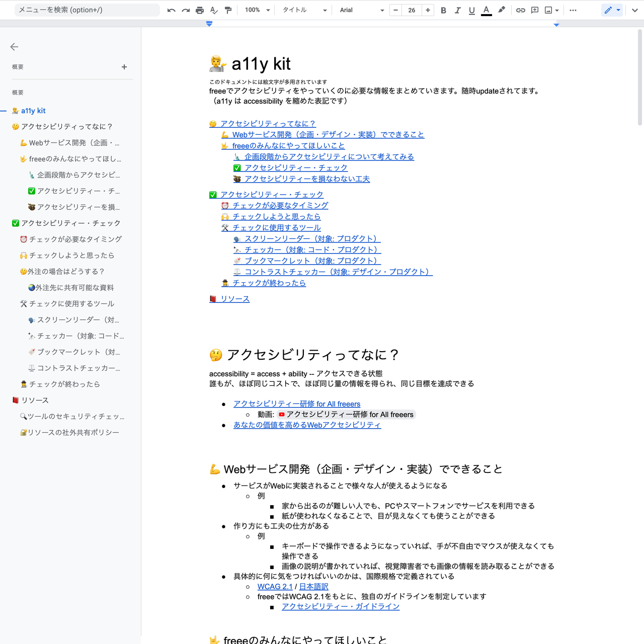Open TOC link アクセシビリティってなに？
Viewport: 644px width, 644px height.
[263, 124]
